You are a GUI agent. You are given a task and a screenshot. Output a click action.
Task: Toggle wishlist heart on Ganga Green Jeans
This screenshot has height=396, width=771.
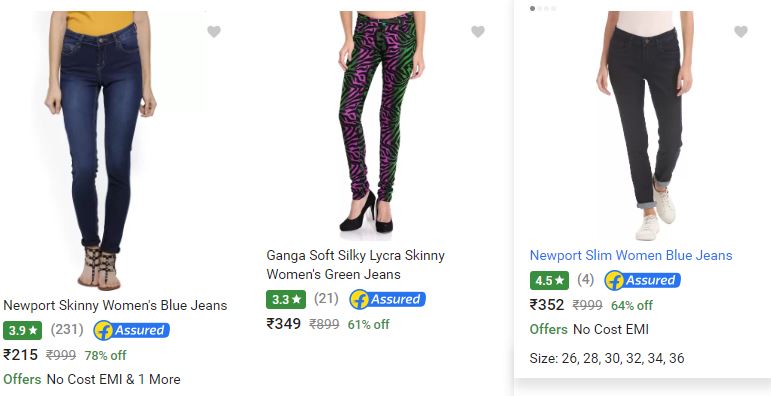click(477, 31)
